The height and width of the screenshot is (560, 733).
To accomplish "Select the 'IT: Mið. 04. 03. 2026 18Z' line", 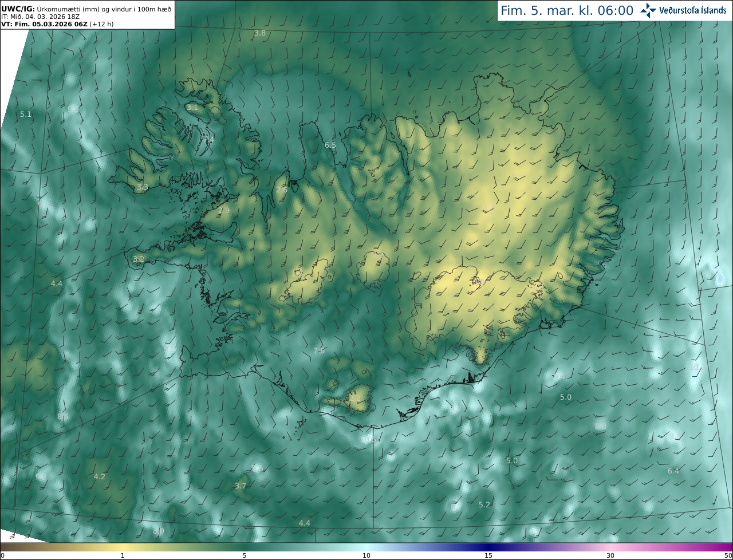I will pyautogui.click(x=40, y=17).
